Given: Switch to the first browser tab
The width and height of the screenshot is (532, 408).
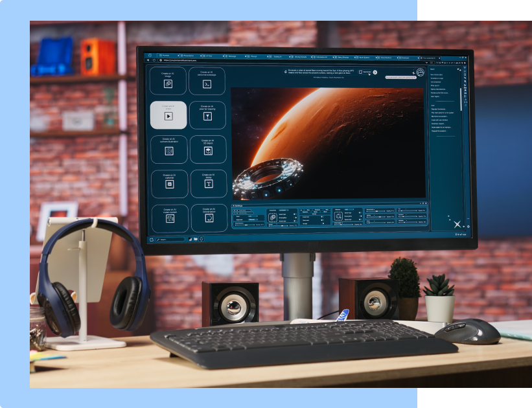Looking at the screenshot, I should [x=168, y=56].
